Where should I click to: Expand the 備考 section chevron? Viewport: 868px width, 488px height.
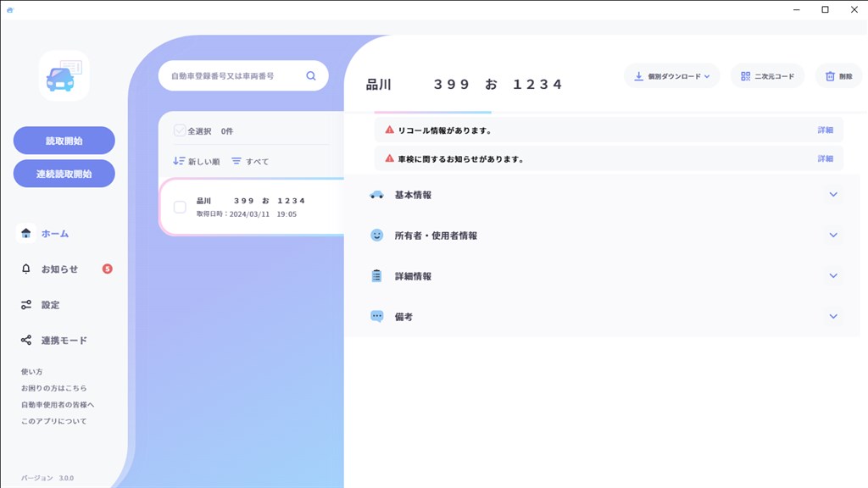click(833, 317)
